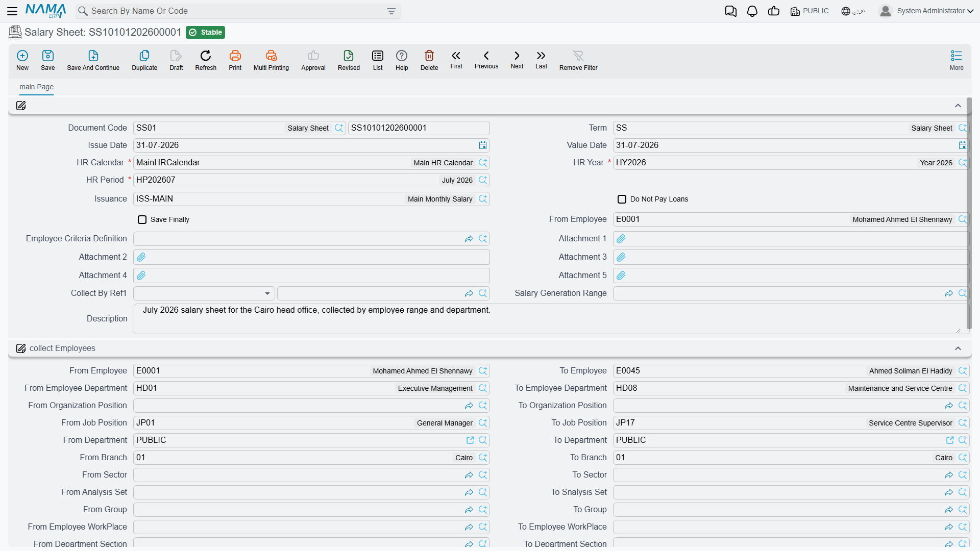Viewport: 980px width, 551px height.
Task: Click the vertical page scrollbar
Action: 969,214
